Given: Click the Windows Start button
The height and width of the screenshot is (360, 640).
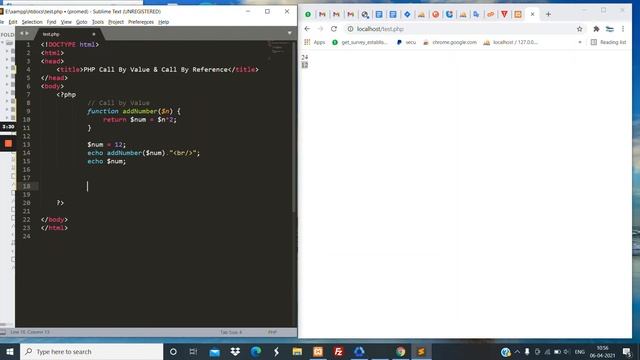Looking at the screenshot, I should coord(10,351).
